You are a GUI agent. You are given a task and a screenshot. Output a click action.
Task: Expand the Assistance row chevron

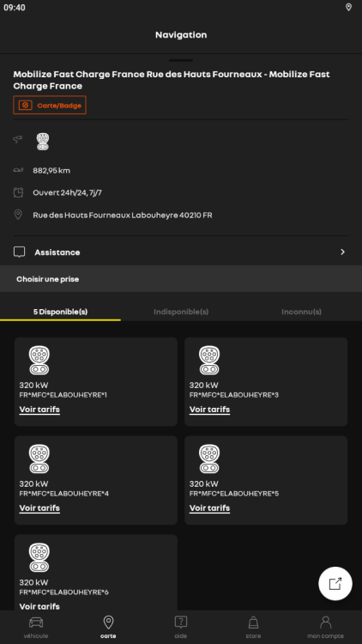(343, 252)
